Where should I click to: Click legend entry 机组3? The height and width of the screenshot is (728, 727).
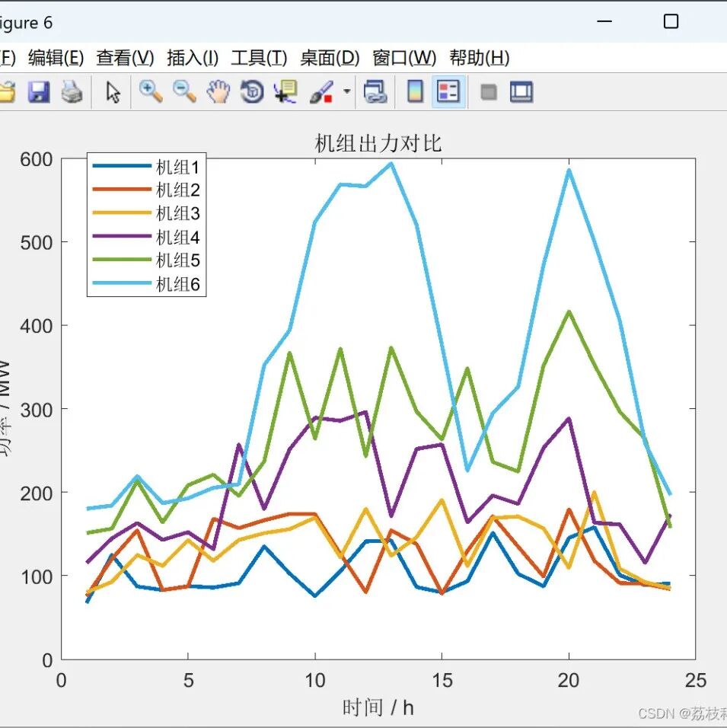[178, 213]
